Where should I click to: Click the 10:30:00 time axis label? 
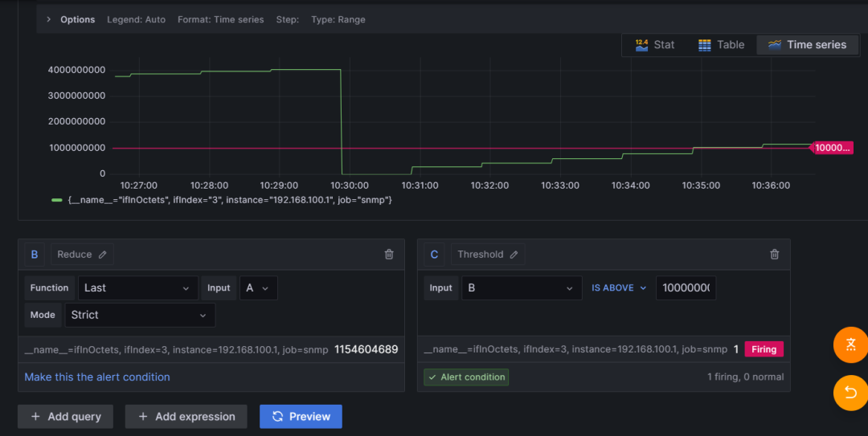click(x=350, y=185)
